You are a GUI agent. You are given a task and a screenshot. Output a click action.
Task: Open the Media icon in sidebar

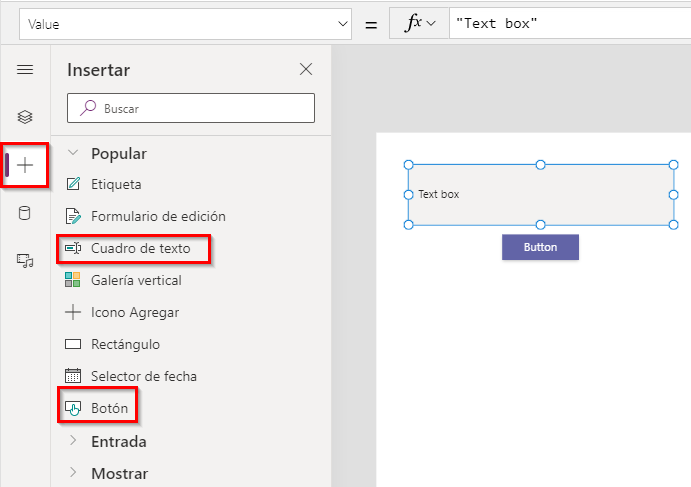(25, 261)
